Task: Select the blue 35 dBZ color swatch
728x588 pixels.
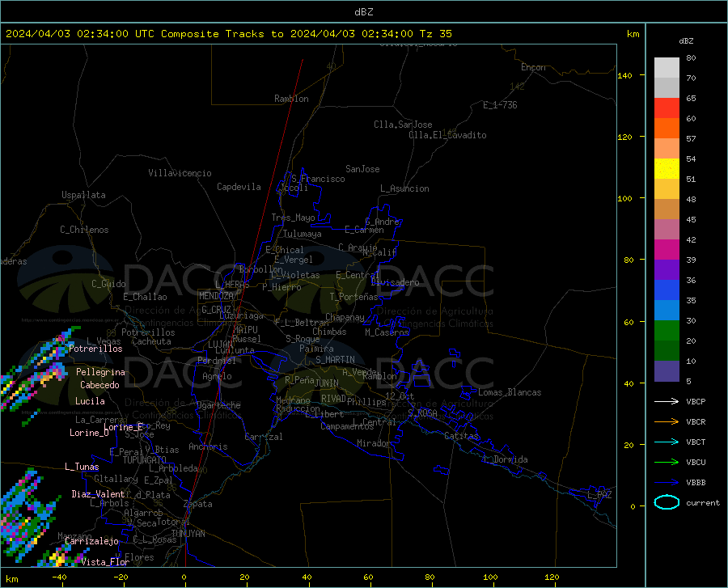Action: [x=667, y=290]
